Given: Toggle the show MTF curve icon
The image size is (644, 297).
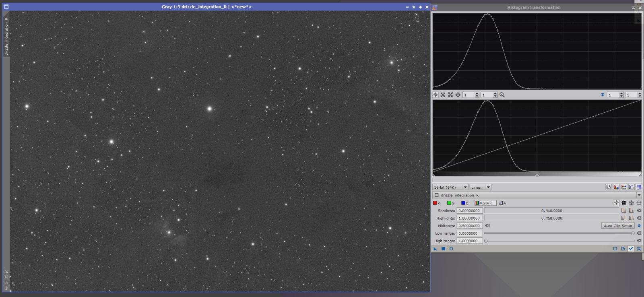Looking at the screenshot, I should click(631, 187).
